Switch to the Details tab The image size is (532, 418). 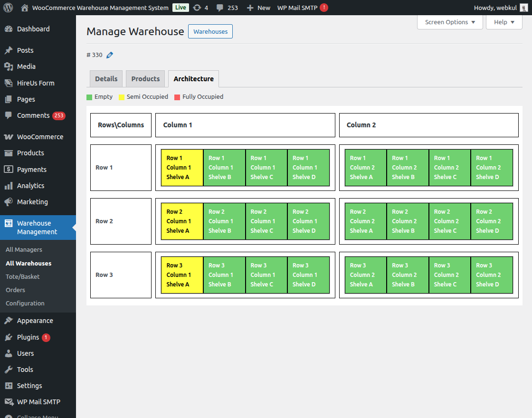106,79
